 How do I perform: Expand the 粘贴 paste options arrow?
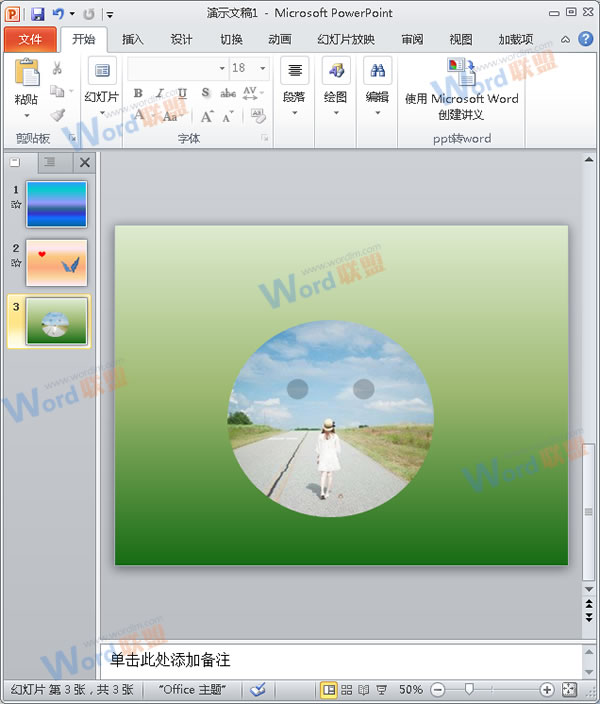pyautogui.click(x=27, y=116)
